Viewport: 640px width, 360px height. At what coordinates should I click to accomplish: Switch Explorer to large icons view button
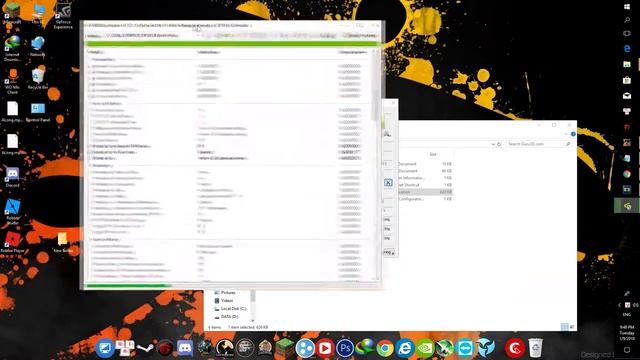point(572,327)
